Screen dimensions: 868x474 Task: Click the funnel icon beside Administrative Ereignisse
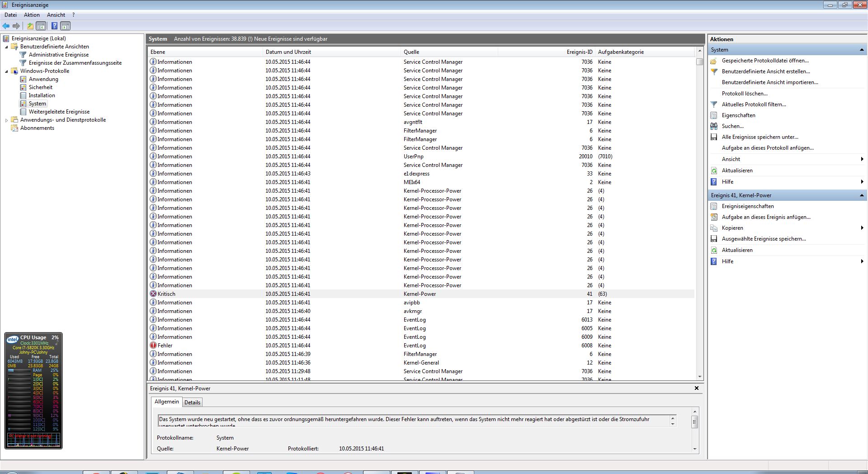tap(23, 55)
